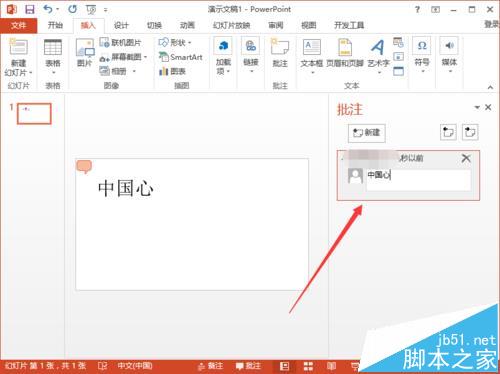Image resolution: width=500 pixels, height=374 pixels.
Task: Start slideshow from quick access toolbar
Action: 91,10
